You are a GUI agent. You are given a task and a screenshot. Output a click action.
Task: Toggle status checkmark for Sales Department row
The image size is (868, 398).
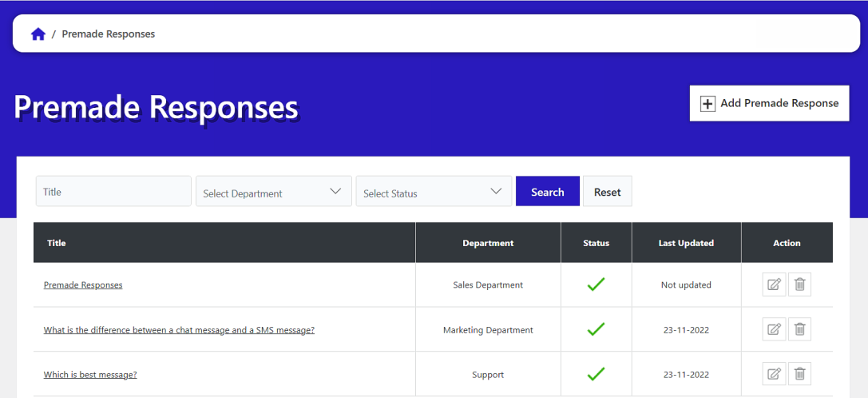tap(596, 285)
